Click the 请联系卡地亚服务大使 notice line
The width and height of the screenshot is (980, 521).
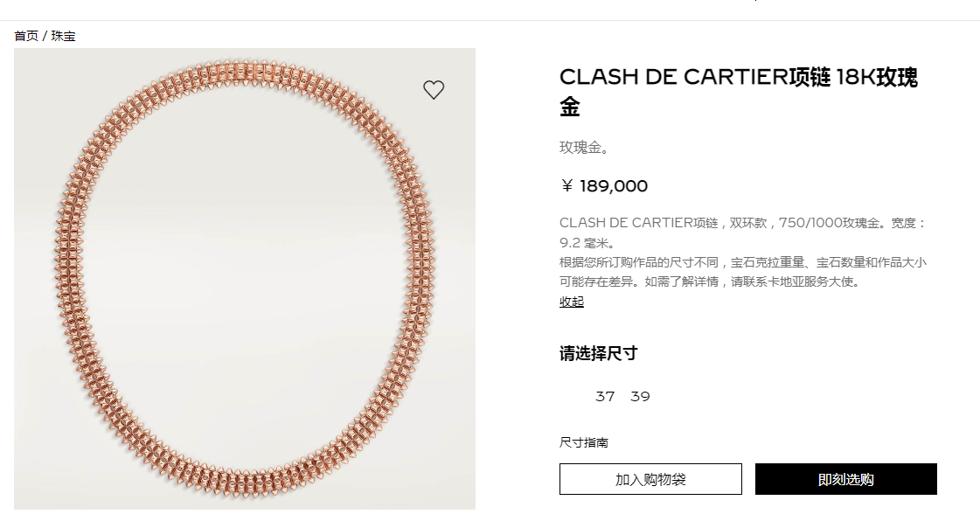pyautogui.click(x=710, y=281)
